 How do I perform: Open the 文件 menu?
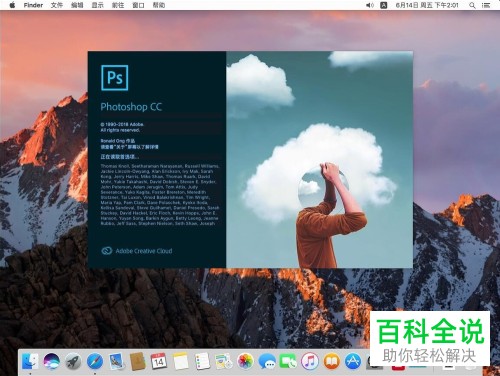pos(57,5)
